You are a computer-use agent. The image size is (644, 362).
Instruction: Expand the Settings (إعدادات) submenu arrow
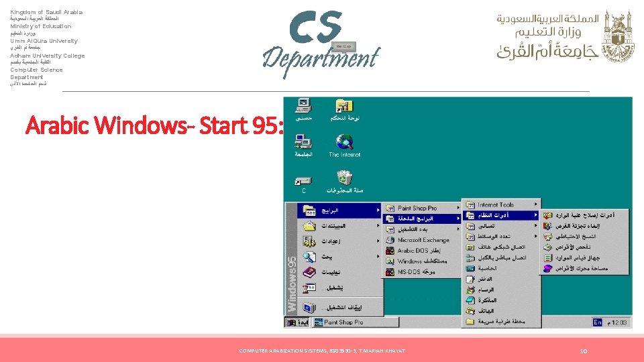[x=378, y=241]
